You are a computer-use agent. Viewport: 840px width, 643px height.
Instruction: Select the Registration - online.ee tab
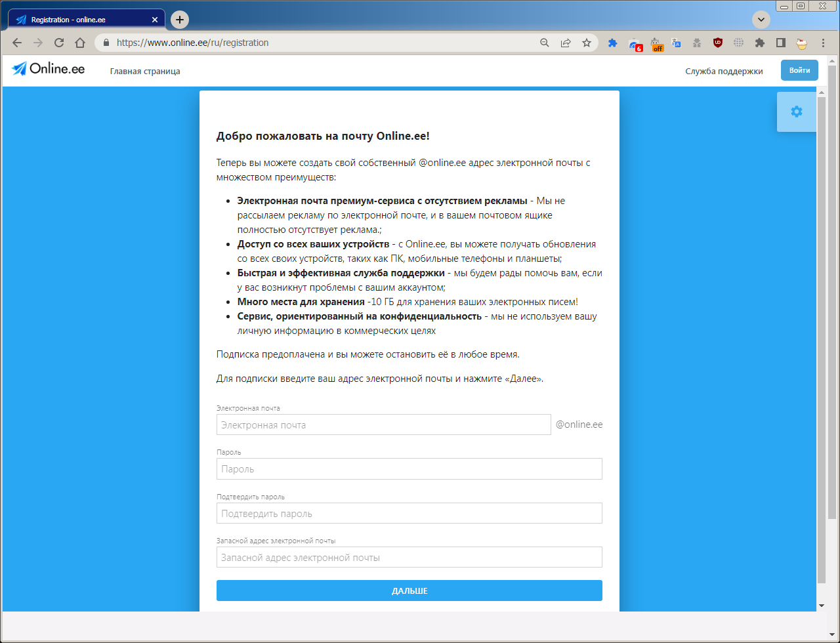pyautogui.click(x=87, y=20)
